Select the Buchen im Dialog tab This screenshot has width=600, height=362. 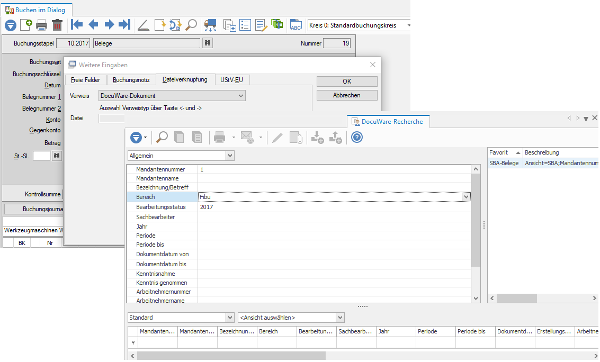point(36,10)
